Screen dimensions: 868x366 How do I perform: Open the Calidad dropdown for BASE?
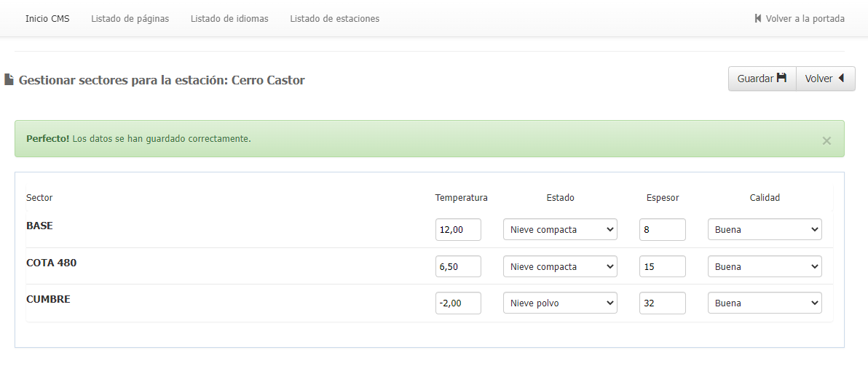765,229
